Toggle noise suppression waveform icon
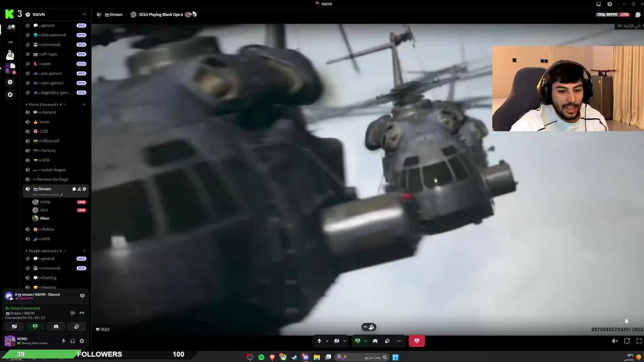This screenshot has width=644, height=362. 72,313
